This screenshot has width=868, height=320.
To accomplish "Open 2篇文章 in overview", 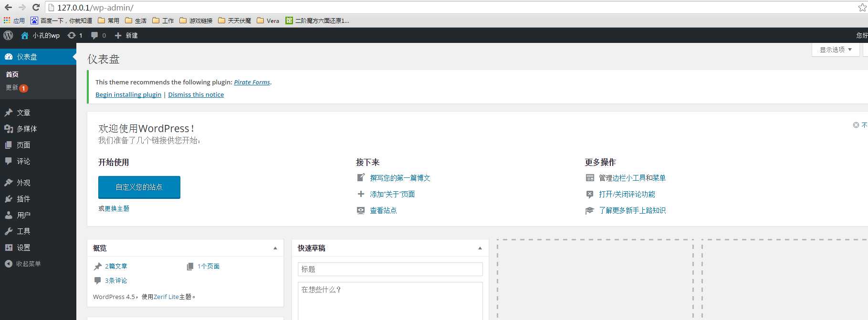I will pos(116,266).
